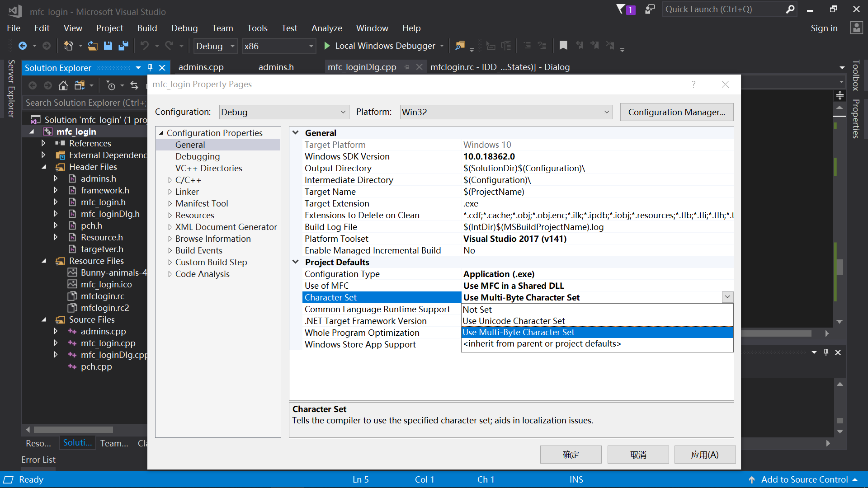Click the Sync with Active Document icon
Image resolution: width=868 pixels, height=488 pixels.
[x=134, y=85]
